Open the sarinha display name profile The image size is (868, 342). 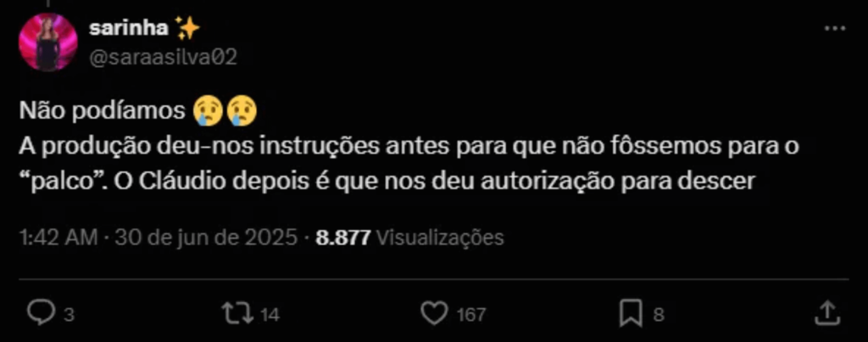[x=129, y=28]
